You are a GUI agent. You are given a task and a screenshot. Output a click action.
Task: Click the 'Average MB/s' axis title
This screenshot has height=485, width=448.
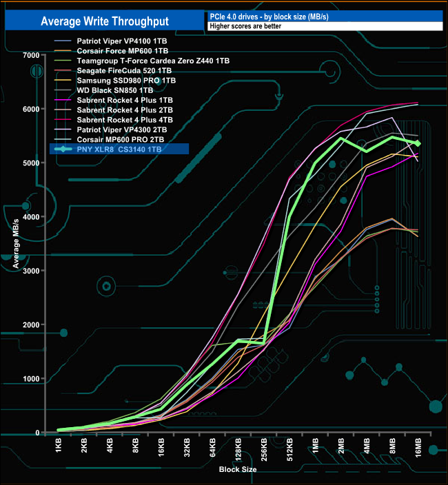tap(16, 243)
